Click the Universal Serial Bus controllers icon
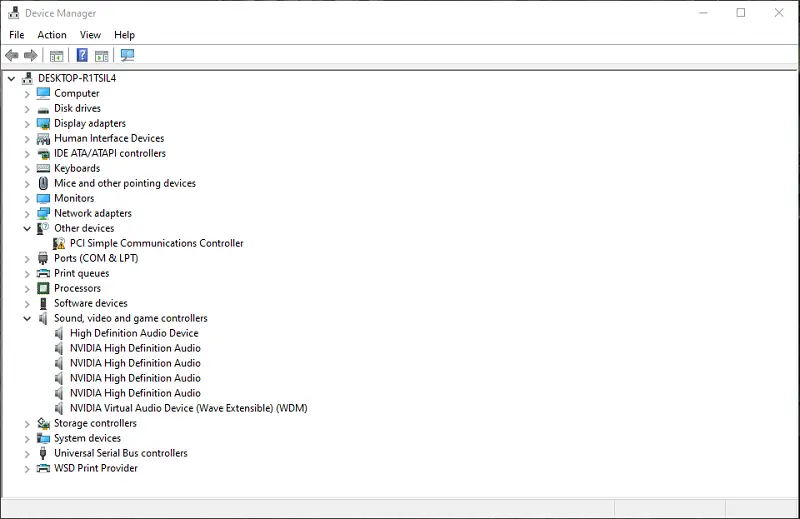 [43, 453]
